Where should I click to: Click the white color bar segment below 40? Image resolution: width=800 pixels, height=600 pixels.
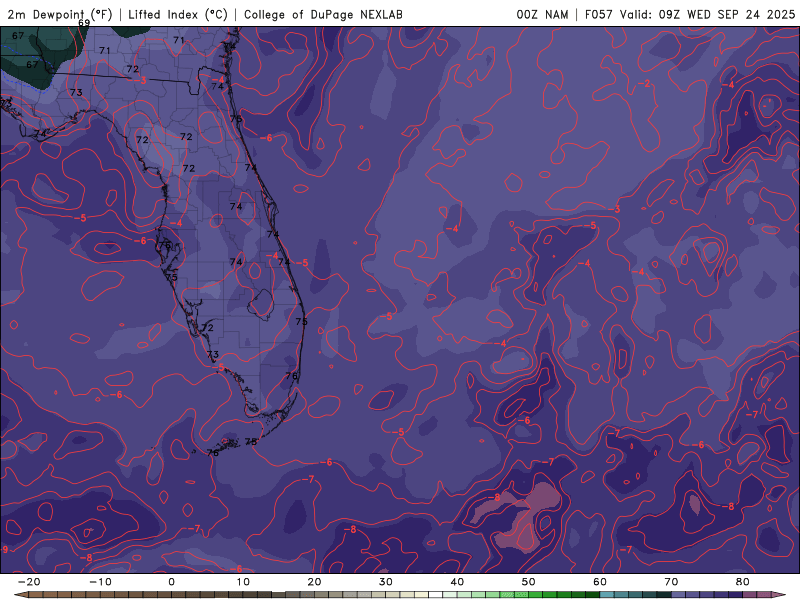436,595
